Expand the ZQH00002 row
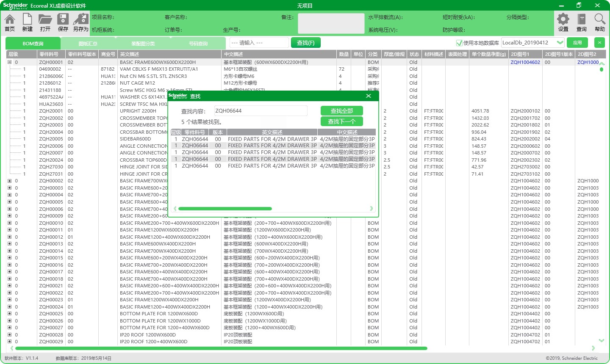 click(9, 181)
